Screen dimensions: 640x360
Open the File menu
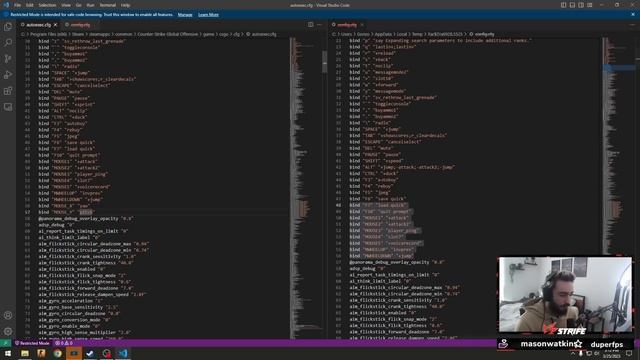click(x=18, y=5)
